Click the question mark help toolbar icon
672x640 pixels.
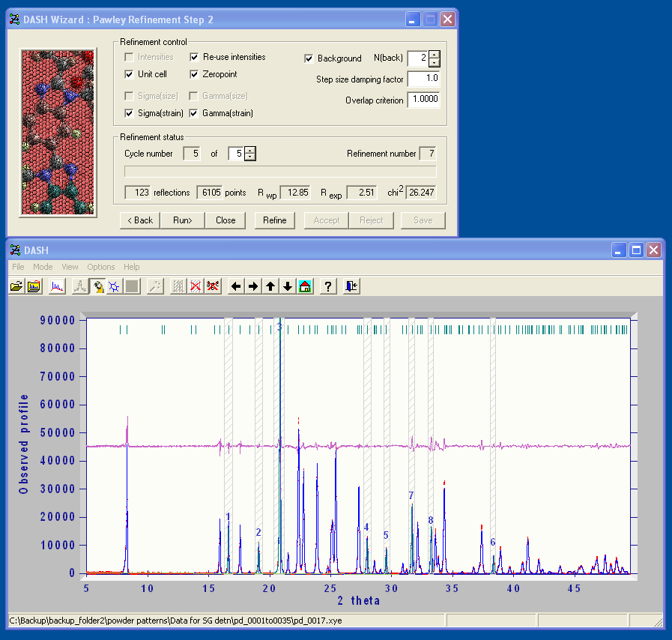[328, 286]
